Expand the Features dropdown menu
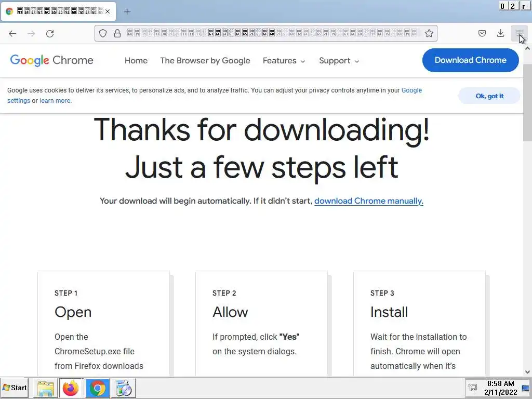Image resolution: width=532 pixels, height=399 pixels. (284, 60)
